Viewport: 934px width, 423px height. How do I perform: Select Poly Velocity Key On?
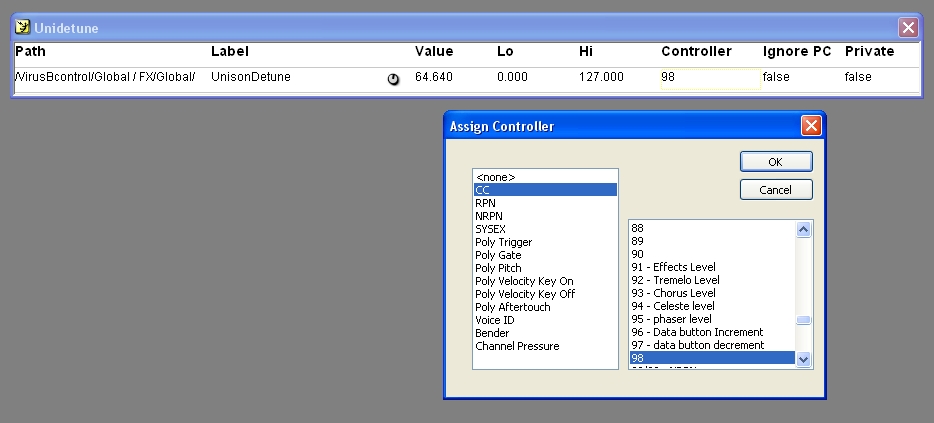coord(545,281)
